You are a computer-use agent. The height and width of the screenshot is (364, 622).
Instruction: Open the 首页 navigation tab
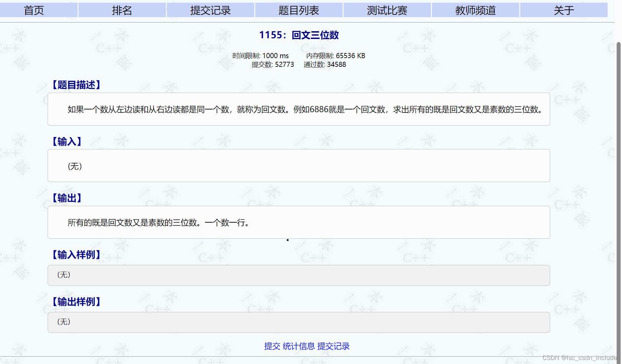(34, 10)
